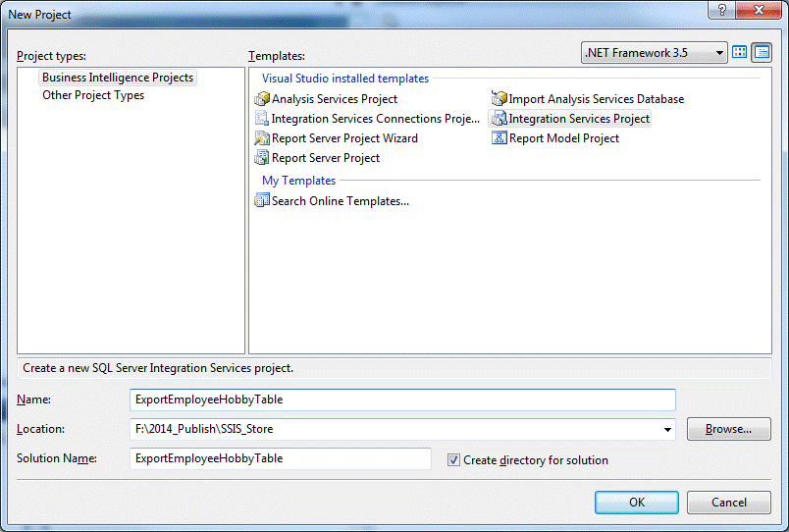
Task: Select Business Intelligence Projects type
Action: pyautogui.click(x=118, y=78)
